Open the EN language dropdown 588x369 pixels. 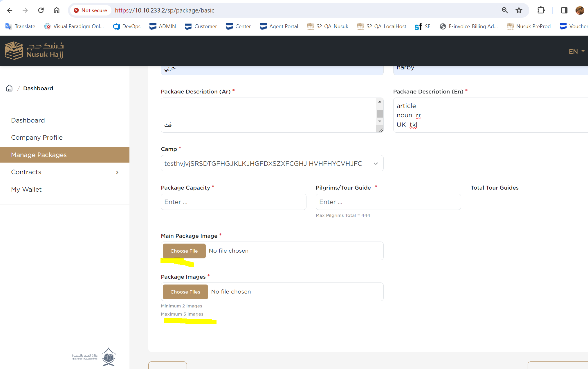point(576,51)
